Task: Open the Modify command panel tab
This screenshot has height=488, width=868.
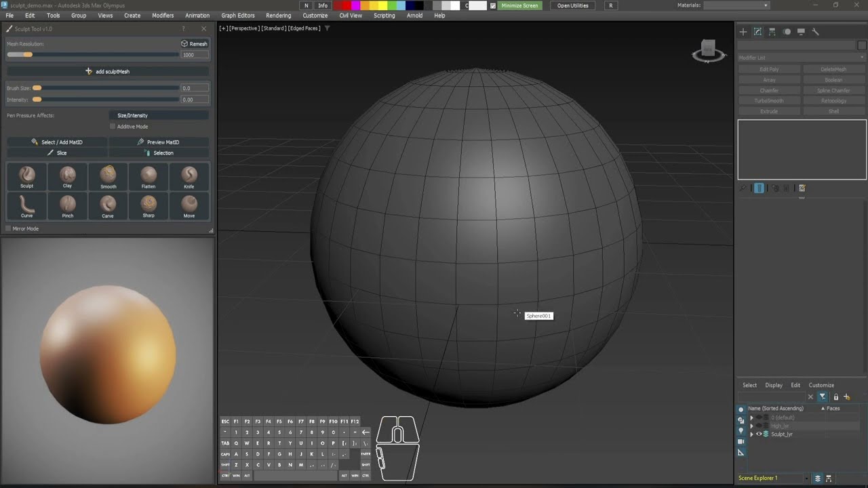Action: click(x=757, y=32)
